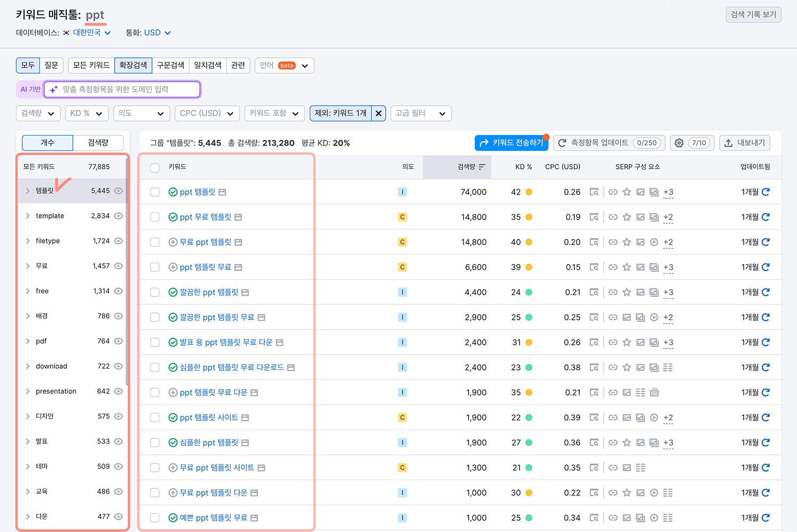Switch to 일치검색 match type

point(208,65)
